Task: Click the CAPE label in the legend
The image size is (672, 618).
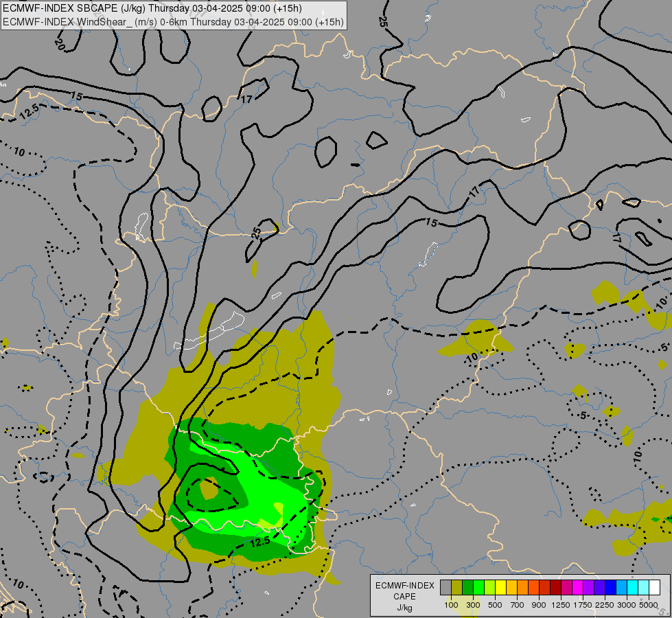Action: (x=404, y=597)
